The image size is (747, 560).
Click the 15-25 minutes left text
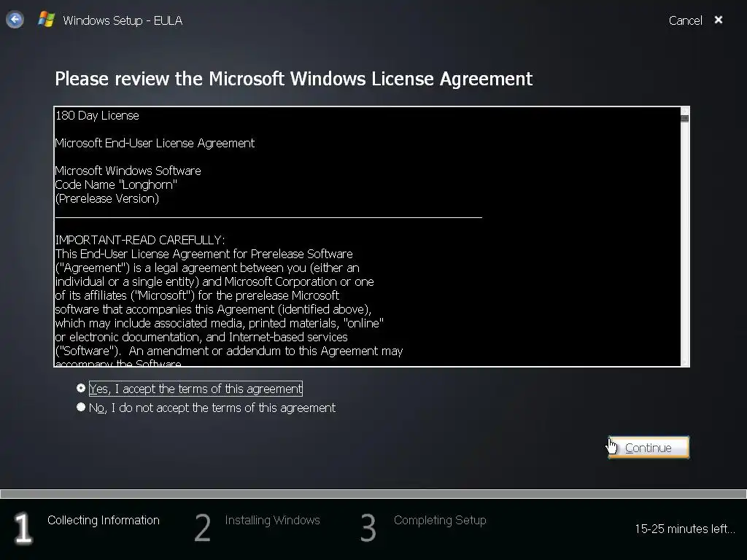[684, 529]
